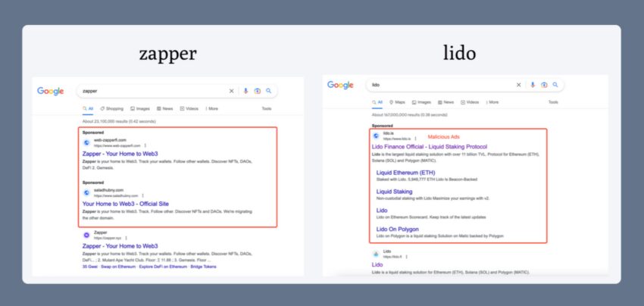Screen dimensions: 644x306
Task: Click the microphone icon in zapper search bar
Action: [245, 91]
